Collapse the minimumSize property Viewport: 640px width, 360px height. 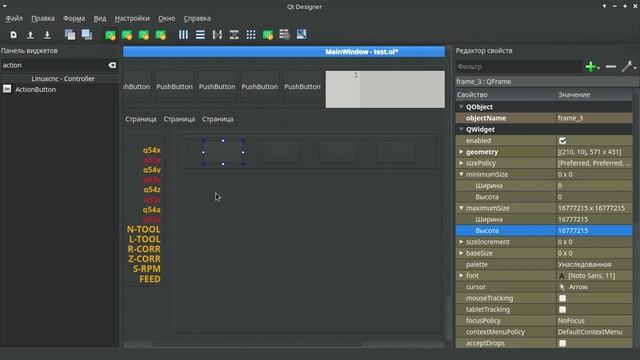[x=461, y=174]
